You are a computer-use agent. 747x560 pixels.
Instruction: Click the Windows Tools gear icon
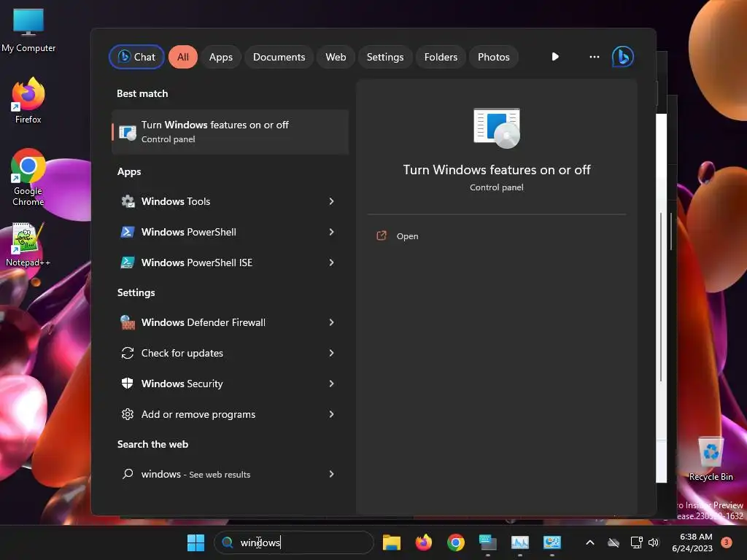pos(127,201)
